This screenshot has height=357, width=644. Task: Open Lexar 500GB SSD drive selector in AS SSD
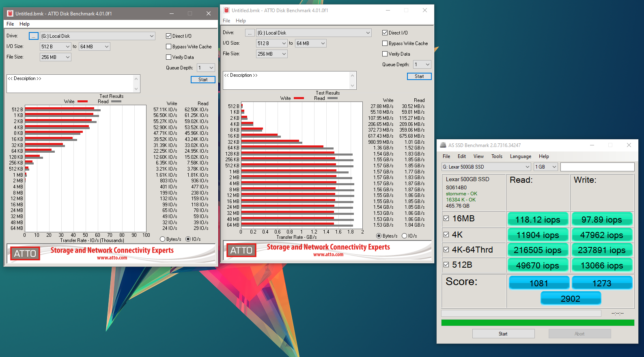pyautogui.click(x=486, y=167)
